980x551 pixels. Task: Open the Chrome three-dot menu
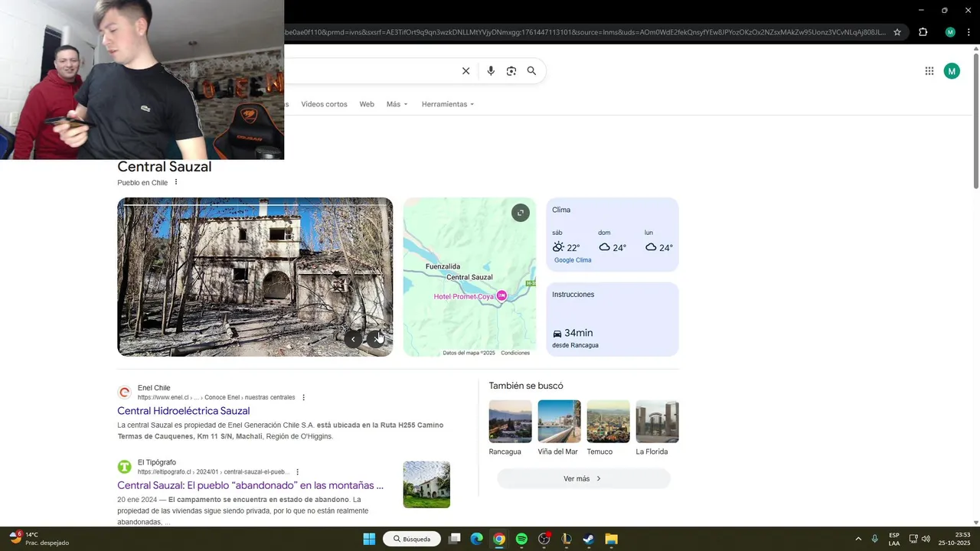tap(969, 32)
